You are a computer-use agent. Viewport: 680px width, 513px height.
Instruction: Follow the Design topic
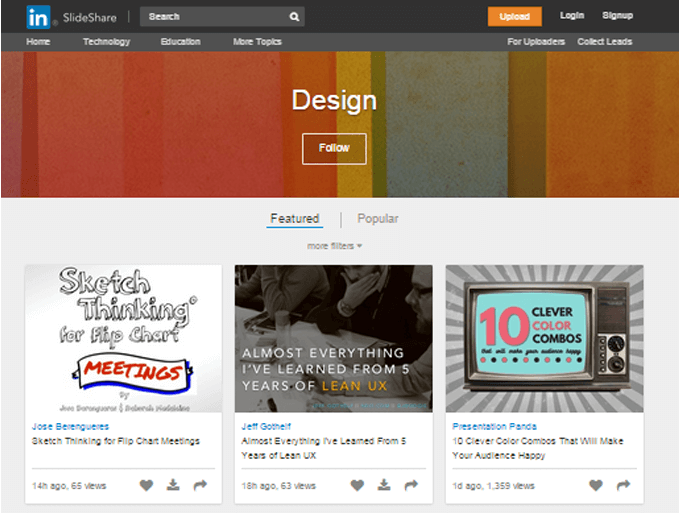click(334, 149)
